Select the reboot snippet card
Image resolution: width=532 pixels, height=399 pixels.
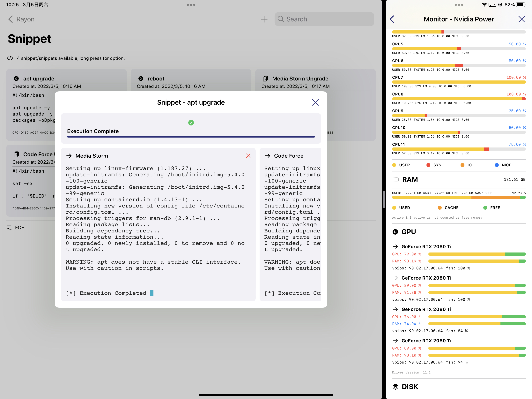click(156, 79)
